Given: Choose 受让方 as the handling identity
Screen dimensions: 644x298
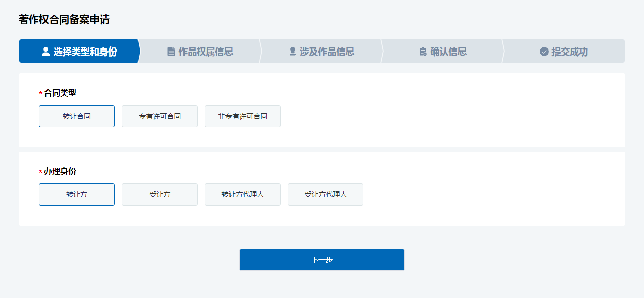Looking at the screenshot, I should point(159,194).
